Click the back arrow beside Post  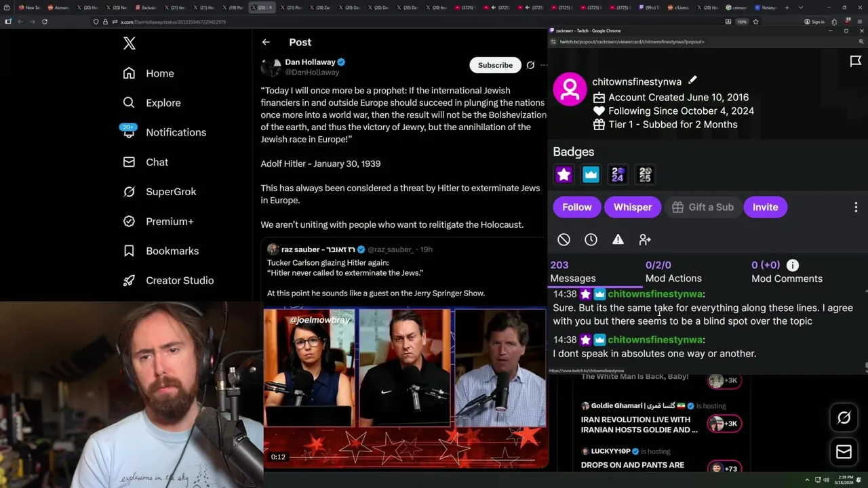tap(266, 42)
